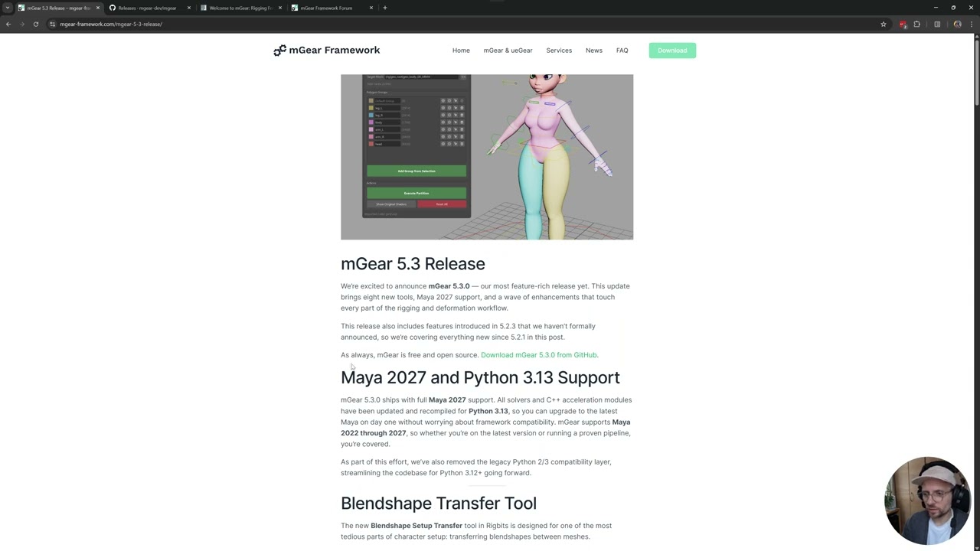Screen dimensions: 980x551
Task: Open the FAQ menu item
Action: point(622,51)
